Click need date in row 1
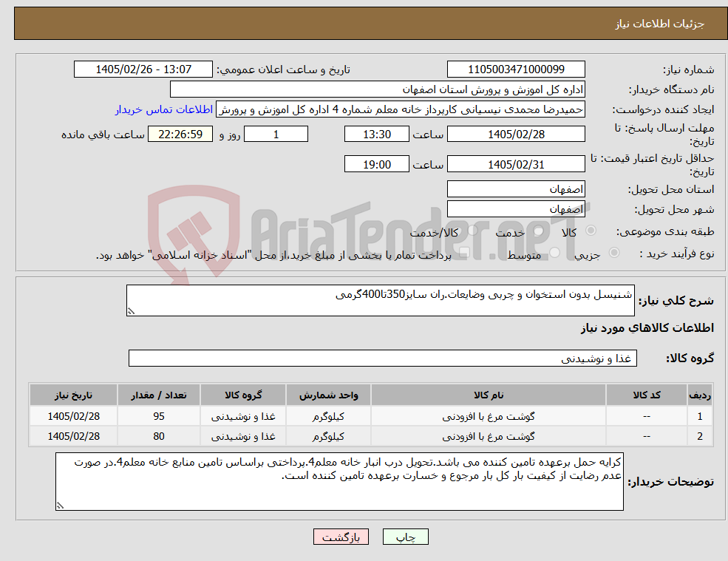This screenshot has width=728, height=561. pos(73,416)
